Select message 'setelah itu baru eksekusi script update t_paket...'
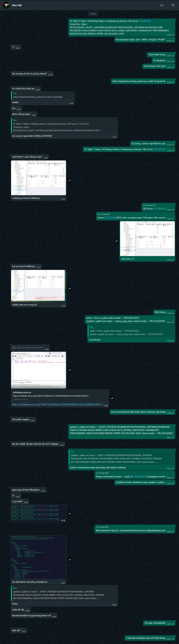Screen dimensions: 179x644 coord(145,483)
